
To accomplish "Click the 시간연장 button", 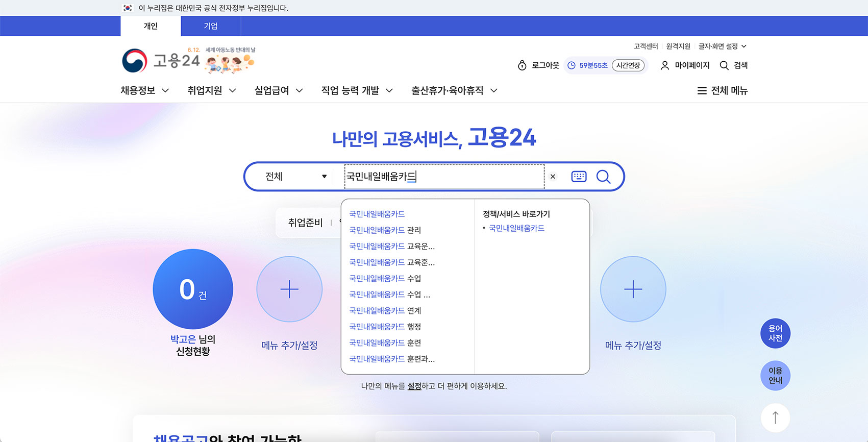I will pos(628,65).
